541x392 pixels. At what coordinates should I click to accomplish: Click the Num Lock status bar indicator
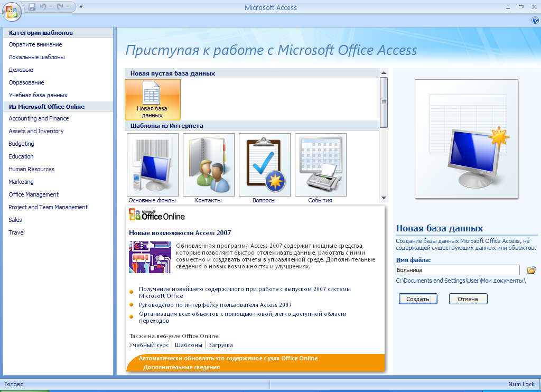(x=521, y=384)
